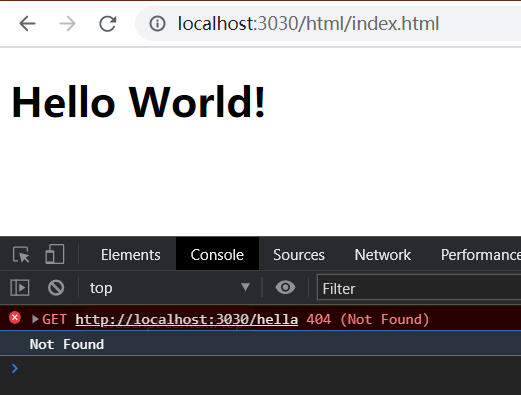Go back with the browser back arrow
The image size is (521, 395).
pyautogui.click(x=27, y=24)
